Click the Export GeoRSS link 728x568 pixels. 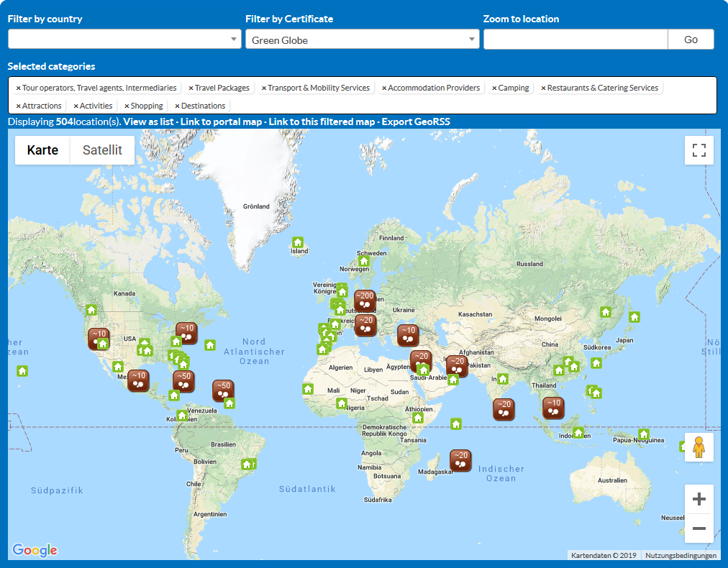415,122
